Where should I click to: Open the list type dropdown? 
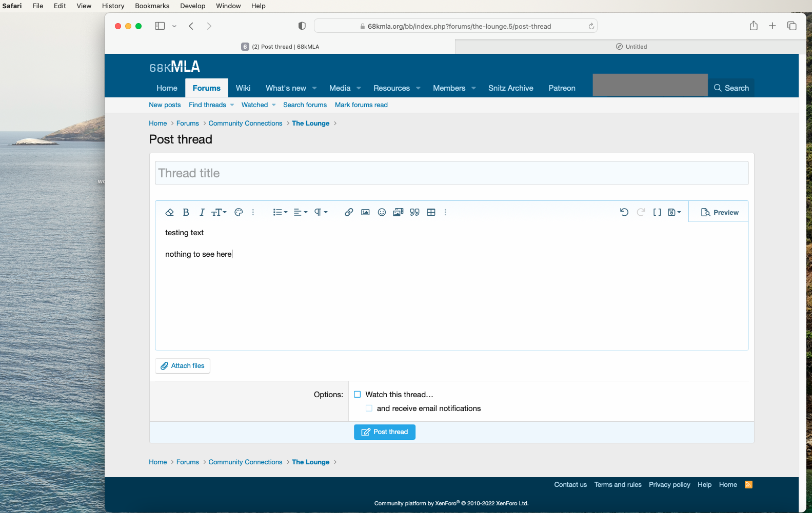(x=280, y=212)
